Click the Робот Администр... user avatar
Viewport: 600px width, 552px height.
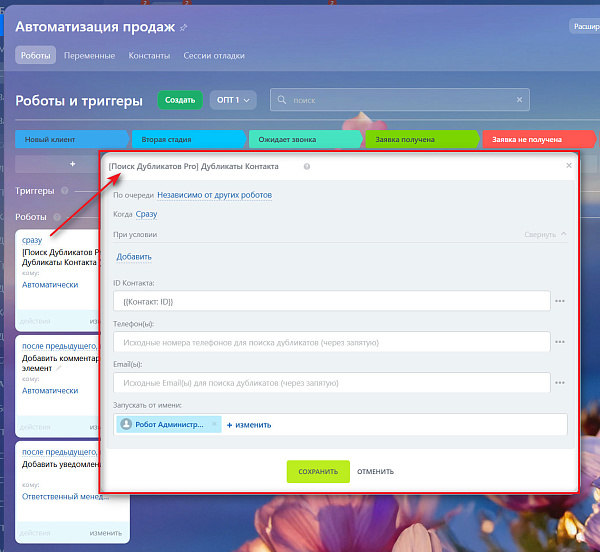click(x=126, y=424)
